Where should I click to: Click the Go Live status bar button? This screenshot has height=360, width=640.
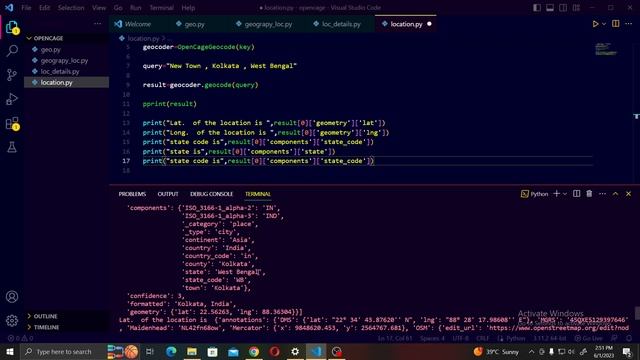pyautogui.click(x=588, y=338)
